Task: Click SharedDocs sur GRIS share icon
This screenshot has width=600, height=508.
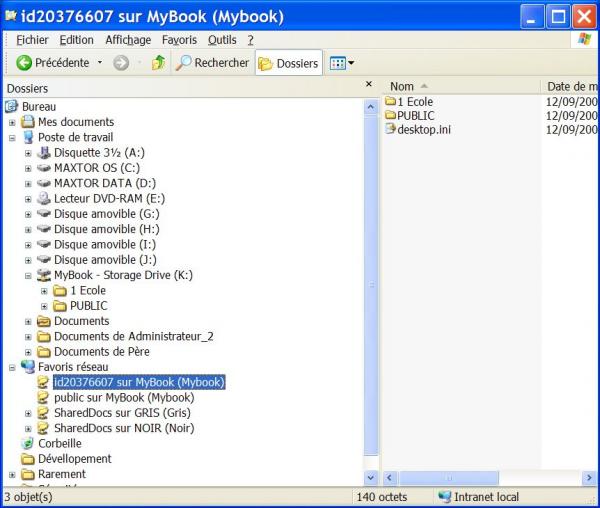Action: (x=43, y=413)
